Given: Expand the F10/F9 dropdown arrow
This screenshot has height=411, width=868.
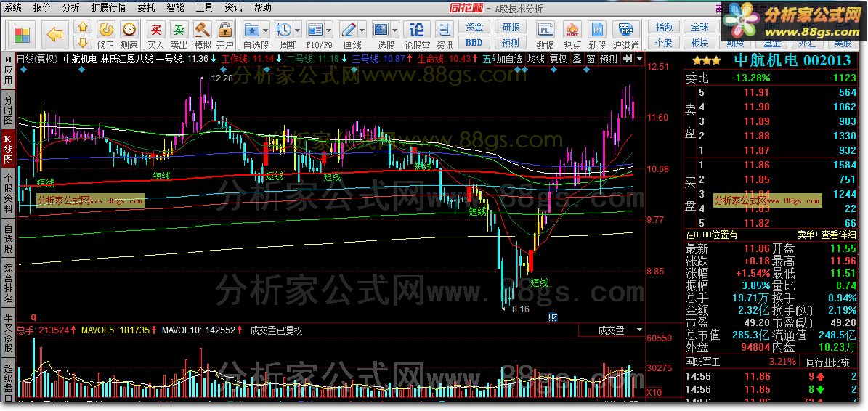Looking at the screenshot, I should 329,30.
